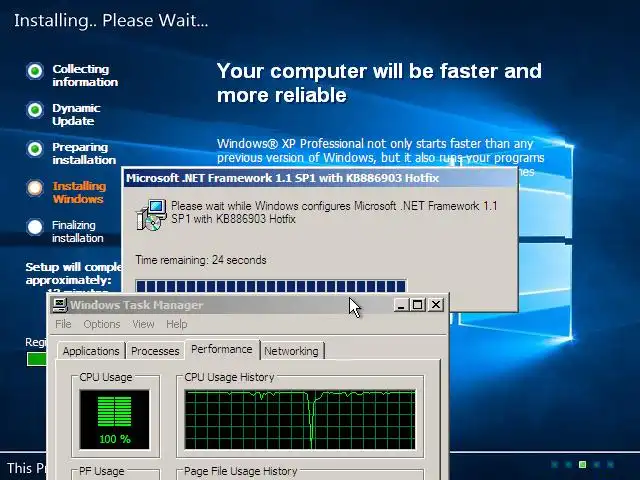Click the 'PF Usage' label

(x=102, y=471)
